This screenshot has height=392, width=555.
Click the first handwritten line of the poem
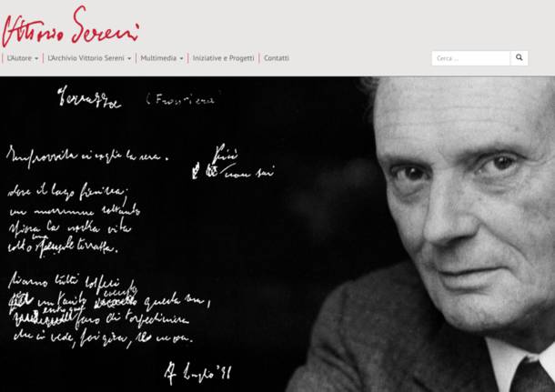coord(87,156)
